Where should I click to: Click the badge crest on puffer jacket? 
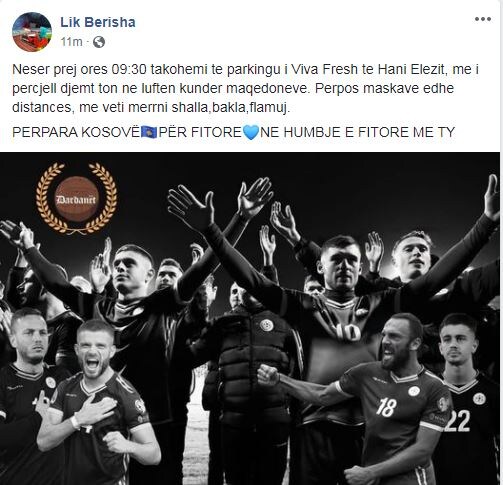267,325
